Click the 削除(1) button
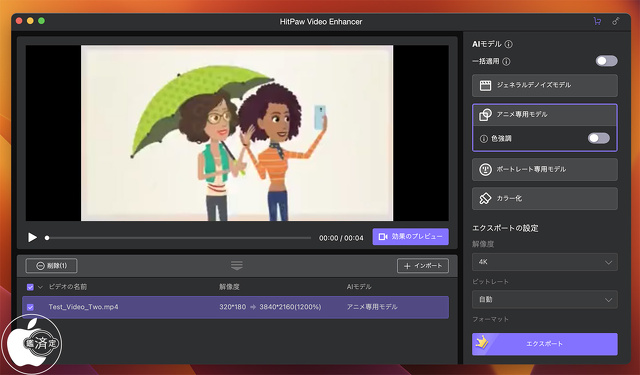 (x=51, y=266)
